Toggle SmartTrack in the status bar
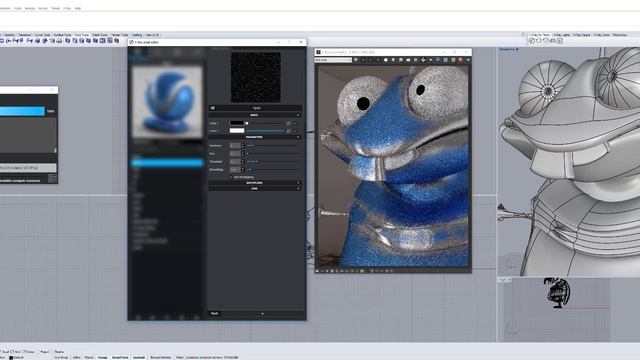 120,357
